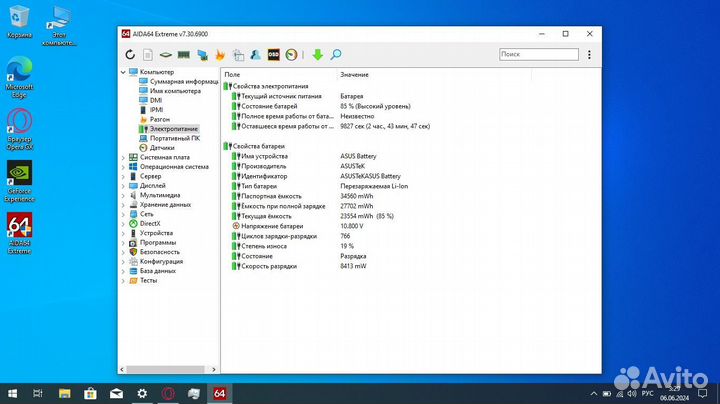Collapse the Компьютер tree node

tap(123, 72)
